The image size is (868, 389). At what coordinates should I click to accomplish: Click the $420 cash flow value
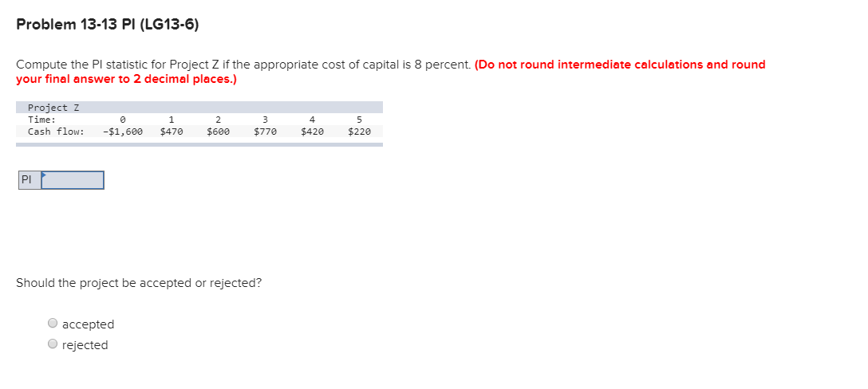312,132
